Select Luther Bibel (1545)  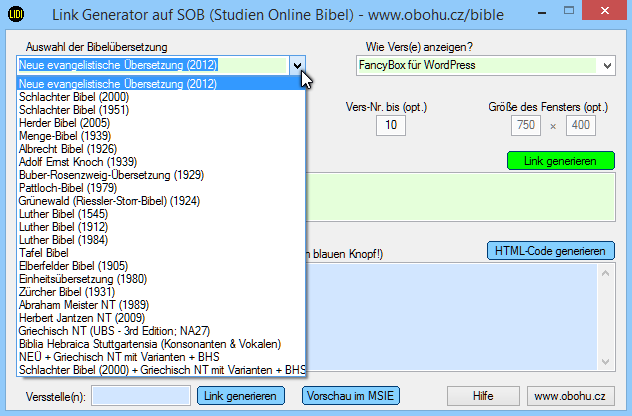coord(161,214)
